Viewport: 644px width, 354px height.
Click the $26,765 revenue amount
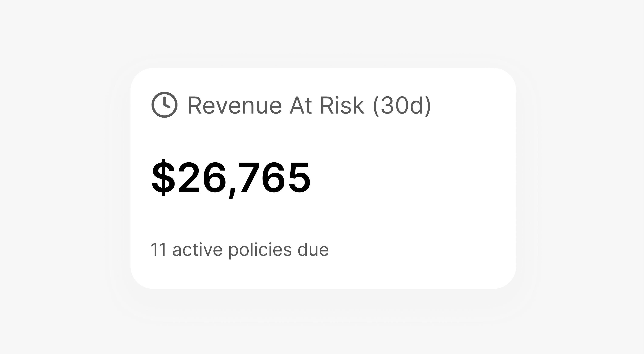[231, 178]
